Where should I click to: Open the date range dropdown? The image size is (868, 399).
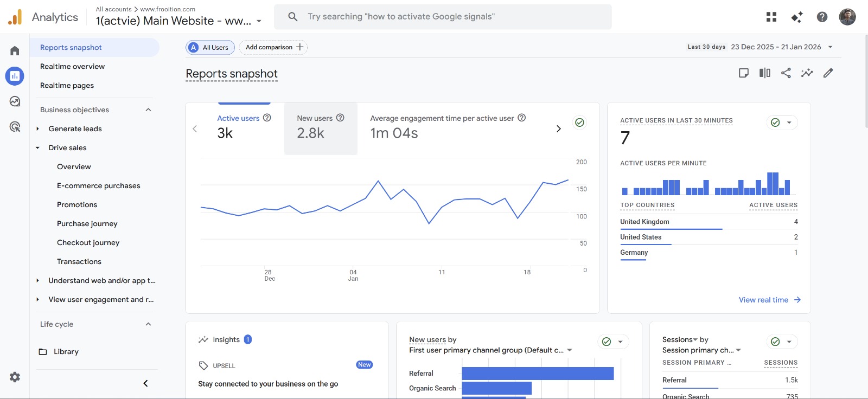[x=781, y=47]
